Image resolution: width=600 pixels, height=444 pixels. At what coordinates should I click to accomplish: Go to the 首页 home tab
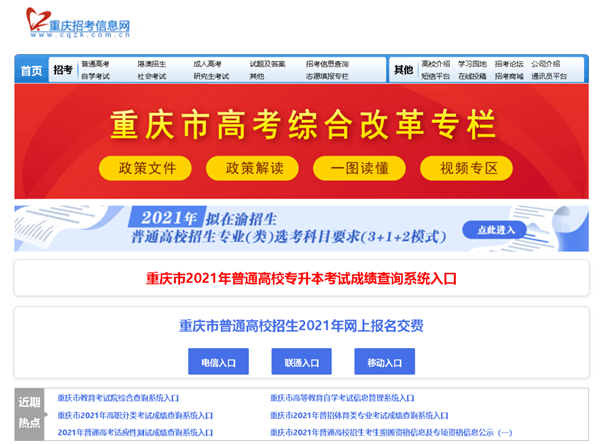(31, 70)
